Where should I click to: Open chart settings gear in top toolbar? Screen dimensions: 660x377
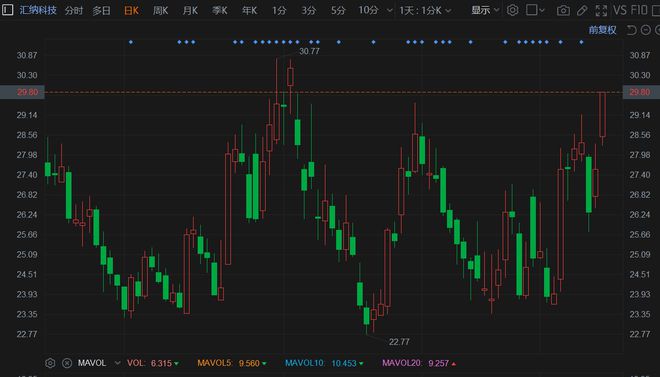point(512,10)
